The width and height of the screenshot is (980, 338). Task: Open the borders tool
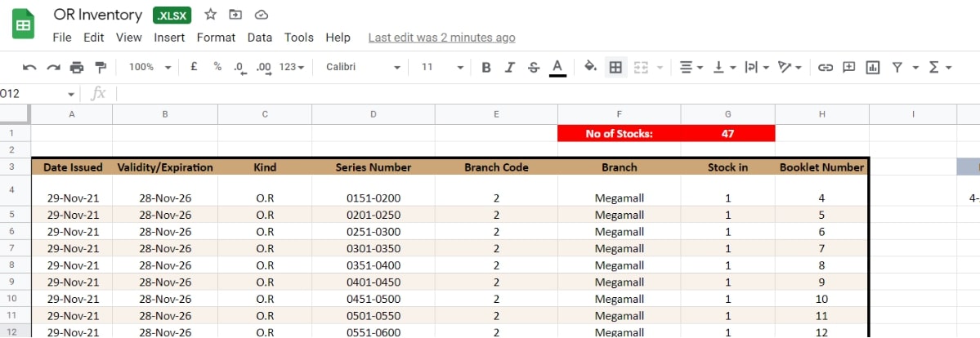click(615, 67)
